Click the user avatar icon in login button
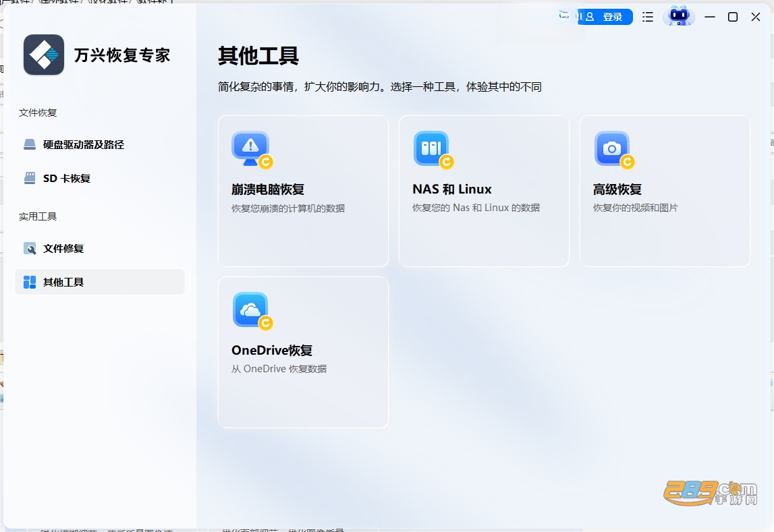 pyautogui.click(x=590, y=17)
